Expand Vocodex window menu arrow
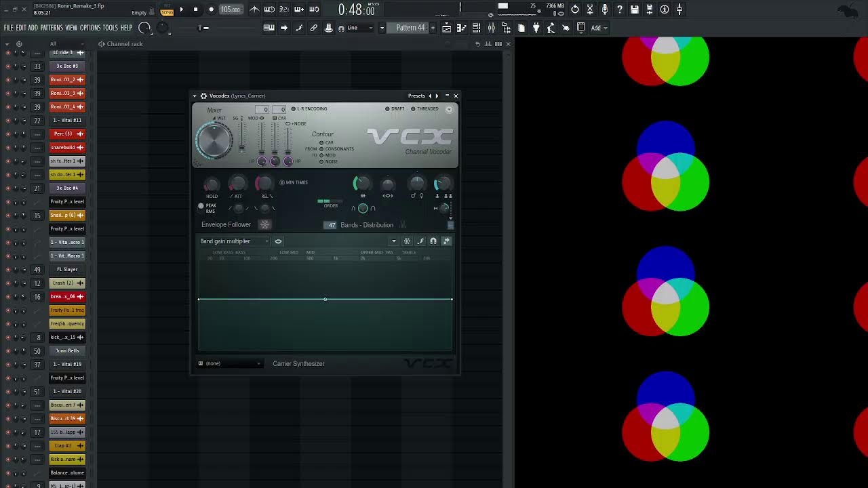Viewport: 868px width, 488px height. click(x=195, y=96)
